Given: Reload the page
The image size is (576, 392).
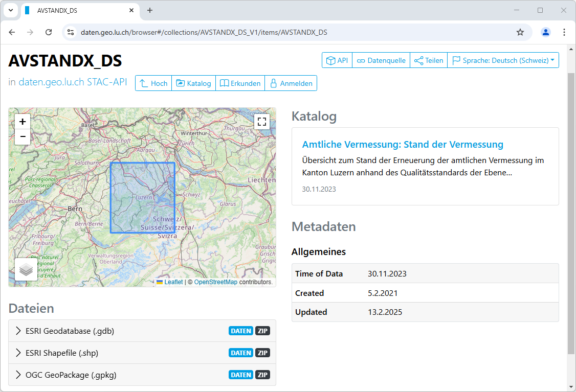Looking at the screenshot, I should tap(49, 32).
